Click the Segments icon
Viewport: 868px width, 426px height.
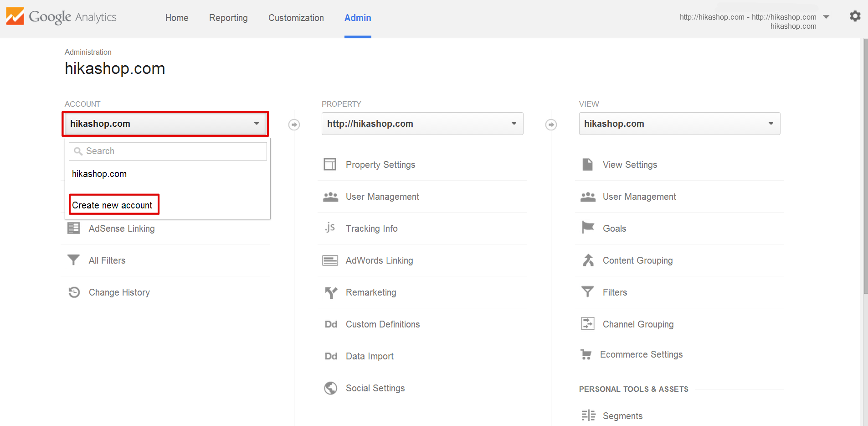588,416
